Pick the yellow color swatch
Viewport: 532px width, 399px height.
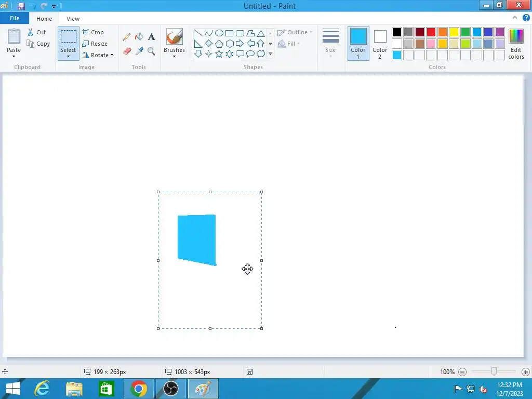coord(454,32)
